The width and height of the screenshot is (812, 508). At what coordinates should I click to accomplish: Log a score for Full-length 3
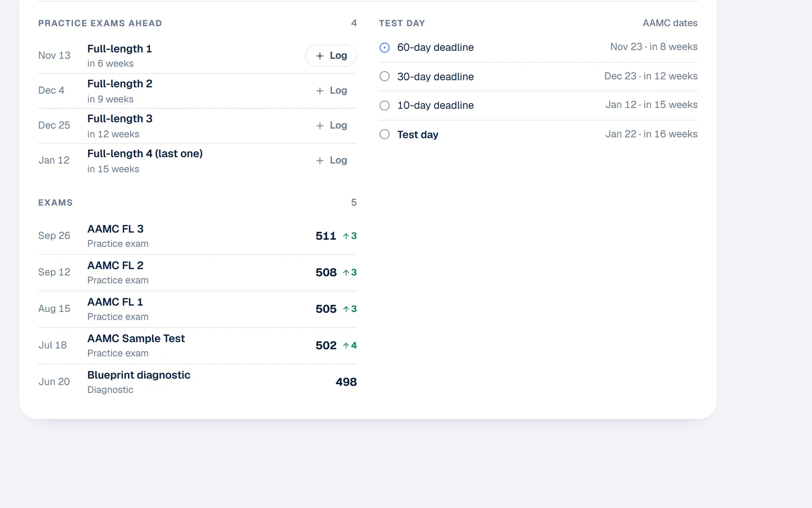tap(331, 125)
